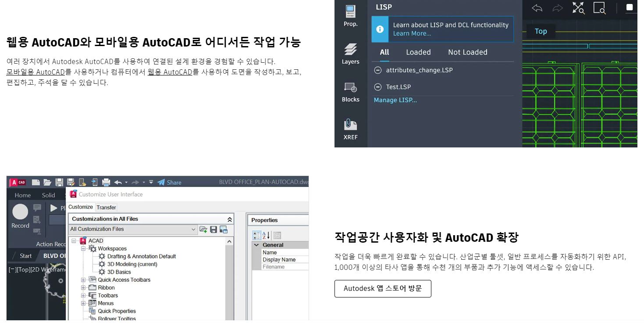Image resolution: width=644 pixels, height=326 pixels.
Task: Collapse the Workspaces tree node
Action: tap(83, 248)
